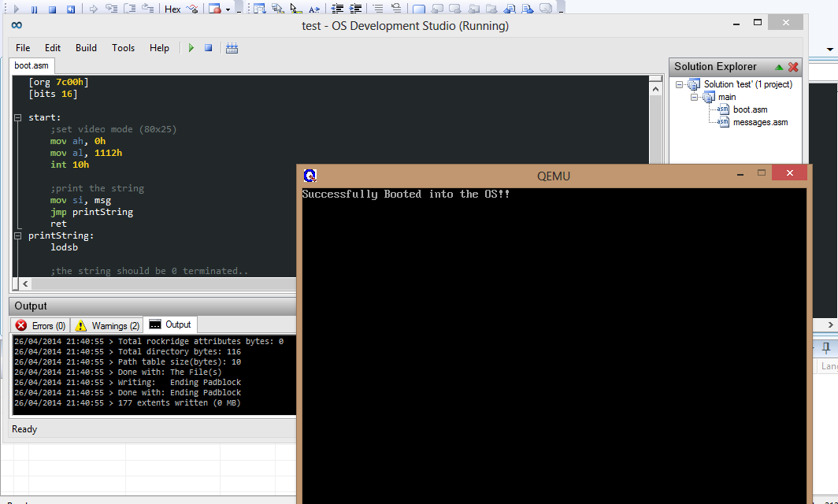Click the Comment Out Lines icon in the background toolbar
This screenshot has width=838, height=504.
(x=378, y=9)
